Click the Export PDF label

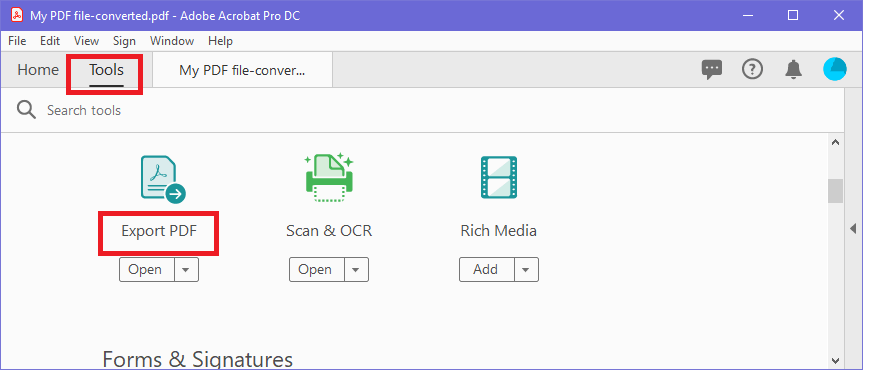click(159, 231)
